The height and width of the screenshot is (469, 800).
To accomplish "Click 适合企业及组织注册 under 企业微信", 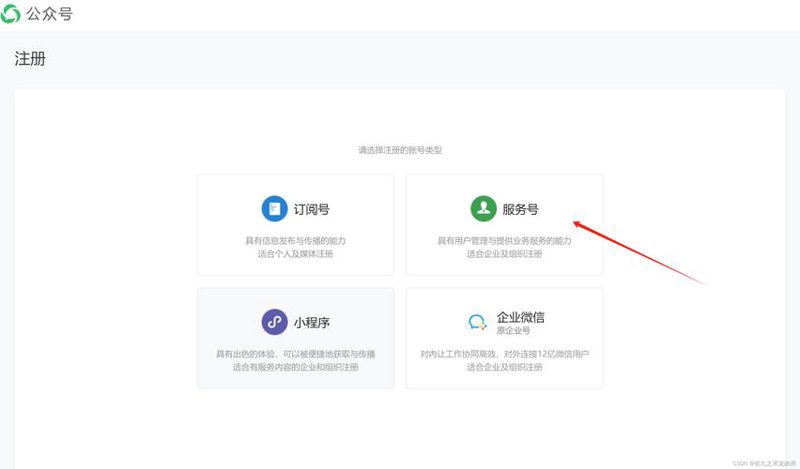I will click(x=505, y=367).
